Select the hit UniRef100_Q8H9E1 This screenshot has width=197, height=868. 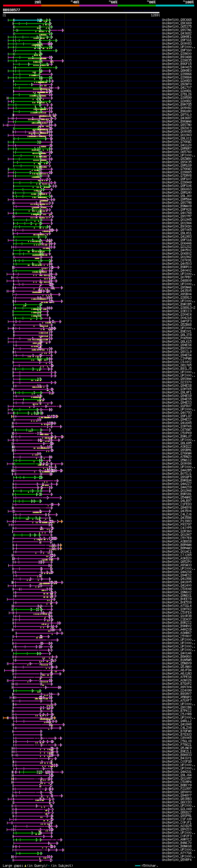point(177,37)
